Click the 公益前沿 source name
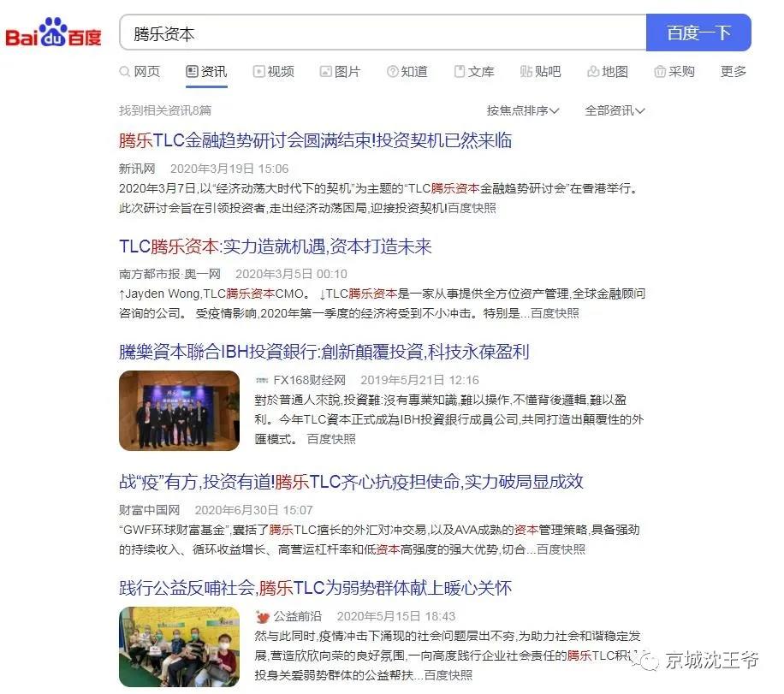The width and height of the screenshot is (784, 694). [x=298, y=616]
